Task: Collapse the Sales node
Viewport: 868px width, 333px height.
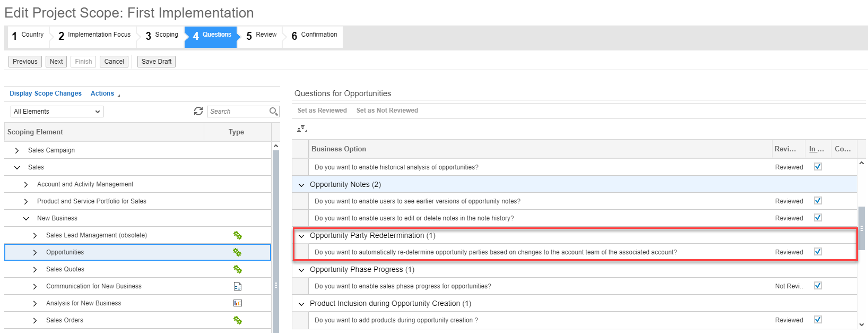Action: [x=17, y=167]
